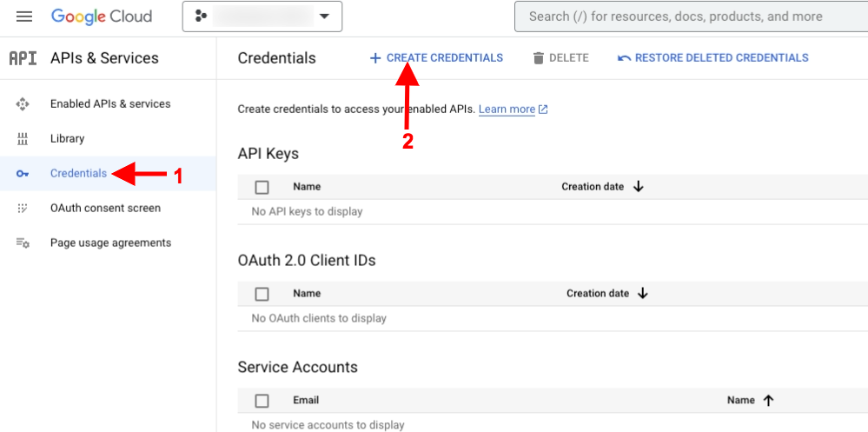Select all API Keys checkbox
Screen dimensions: 868x432
coord(262,187)
